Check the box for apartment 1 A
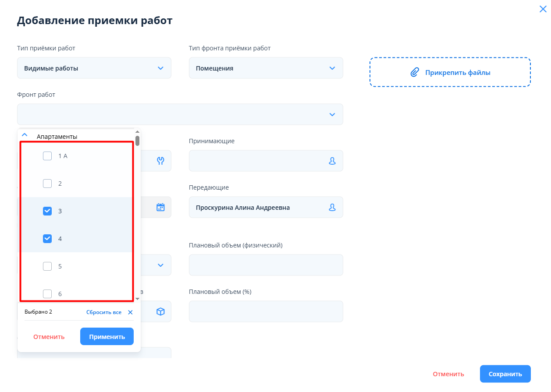 click(x=47, y=156)
